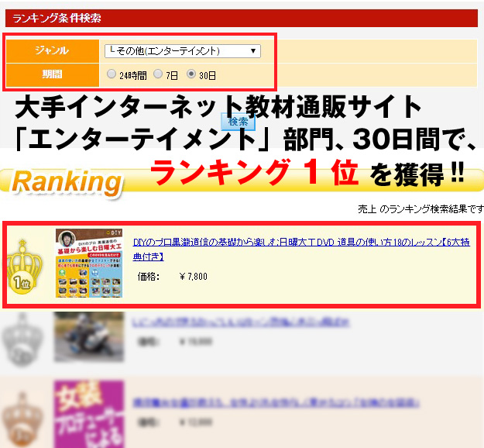Click the ランキング条件検索 header bar

(x=242, y=19)
